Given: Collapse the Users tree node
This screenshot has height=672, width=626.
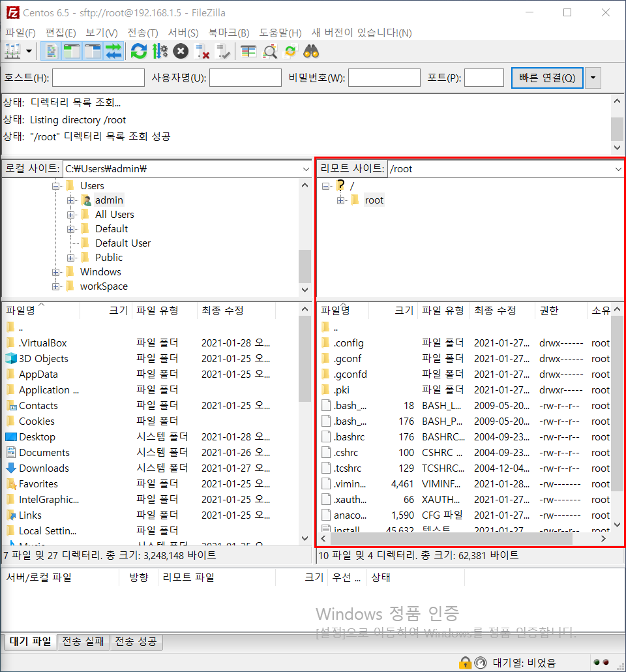Looking at the screenshot, I should (55, 186).
